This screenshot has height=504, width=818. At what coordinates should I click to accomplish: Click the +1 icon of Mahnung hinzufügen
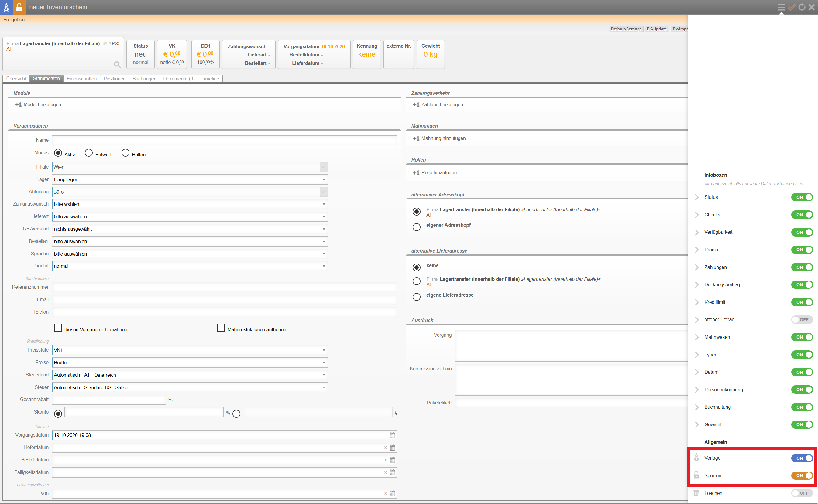416,138
